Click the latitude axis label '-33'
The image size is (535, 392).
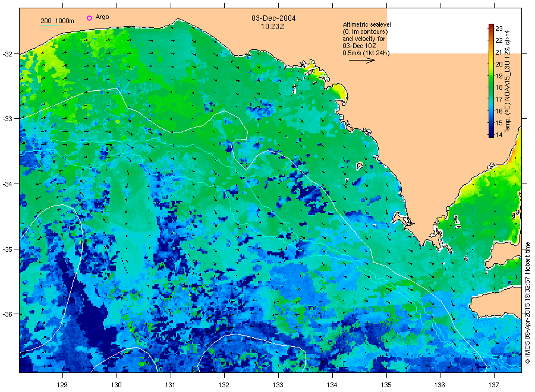(7, 119)
